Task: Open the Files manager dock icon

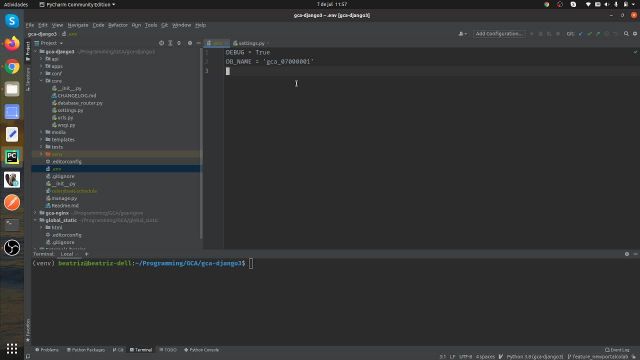Action: click(x=12, y=89)
